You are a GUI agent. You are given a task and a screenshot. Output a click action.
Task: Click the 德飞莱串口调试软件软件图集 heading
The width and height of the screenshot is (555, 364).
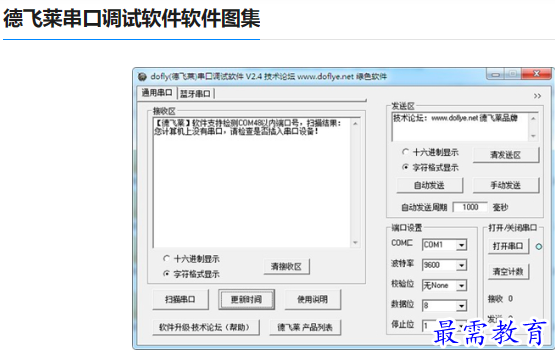[132, 18]
